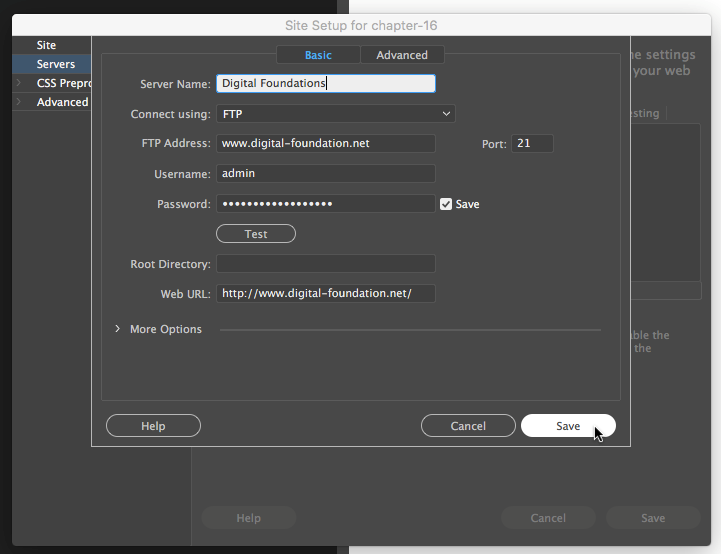Click the Web URL field
The width and height of the screenshot is (721, 554).
[326, 293]
